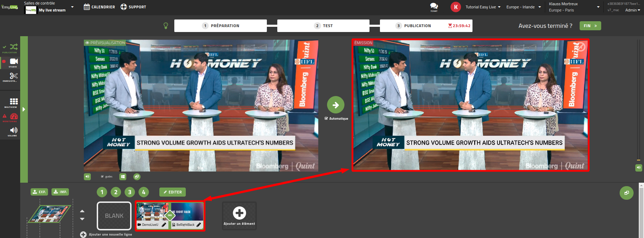Click the EasyLive logo
Image resolution: width=644 pixels, height=238 pixels.
(9, 7)
